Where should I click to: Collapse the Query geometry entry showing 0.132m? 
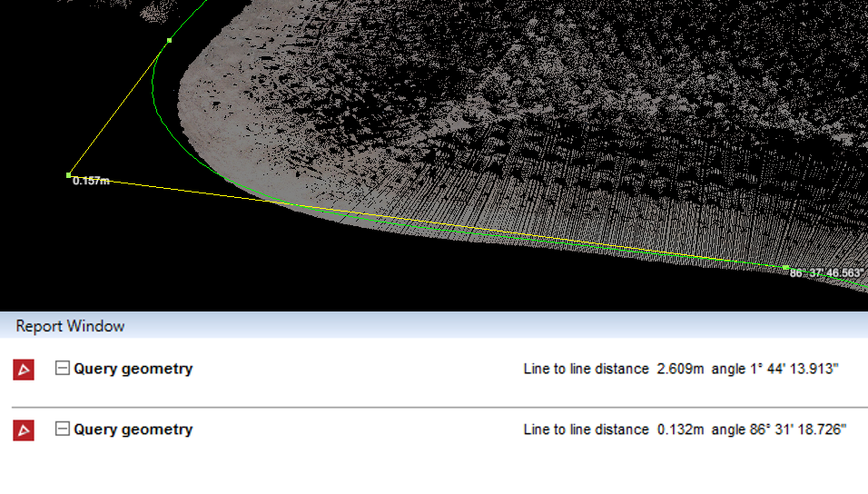(x=62, y=429)
